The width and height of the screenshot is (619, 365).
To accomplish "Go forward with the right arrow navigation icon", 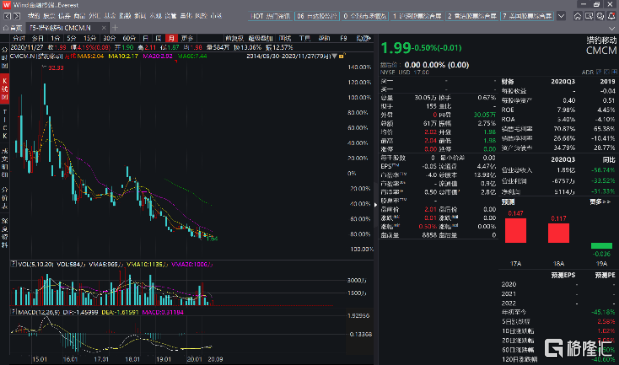I will tap(17, 16).
